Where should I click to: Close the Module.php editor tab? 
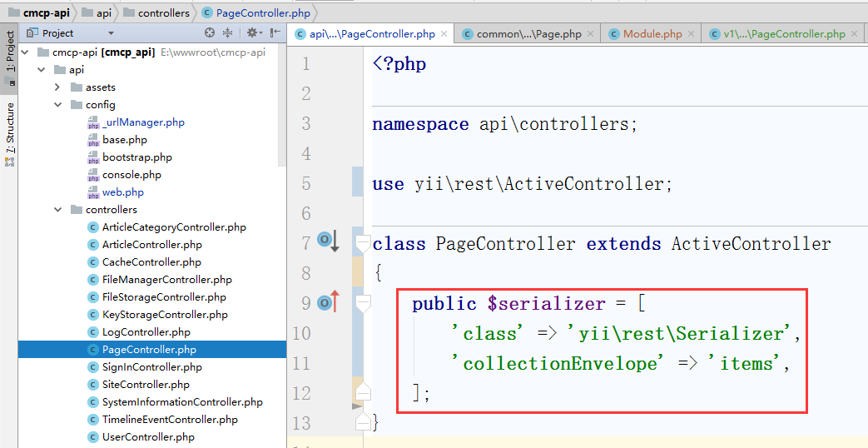tap(692, 34)
